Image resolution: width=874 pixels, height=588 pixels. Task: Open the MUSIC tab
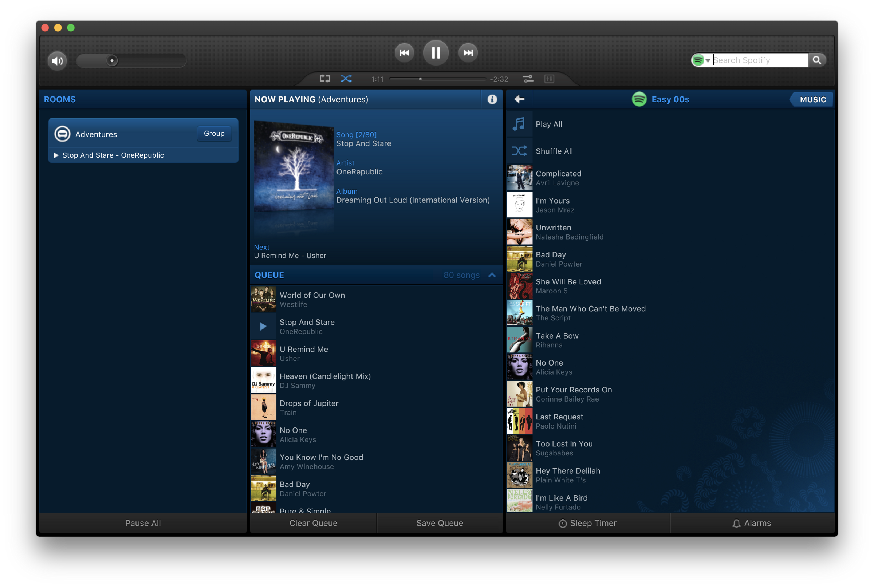(812, 100)
